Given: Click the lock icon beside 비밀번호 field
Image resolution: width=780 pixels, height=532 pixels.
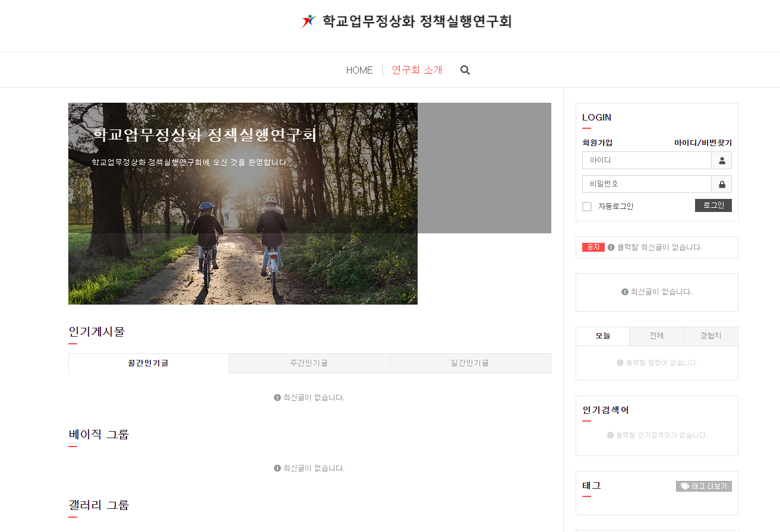Looking at the screenshot, I should pos(722,184).
